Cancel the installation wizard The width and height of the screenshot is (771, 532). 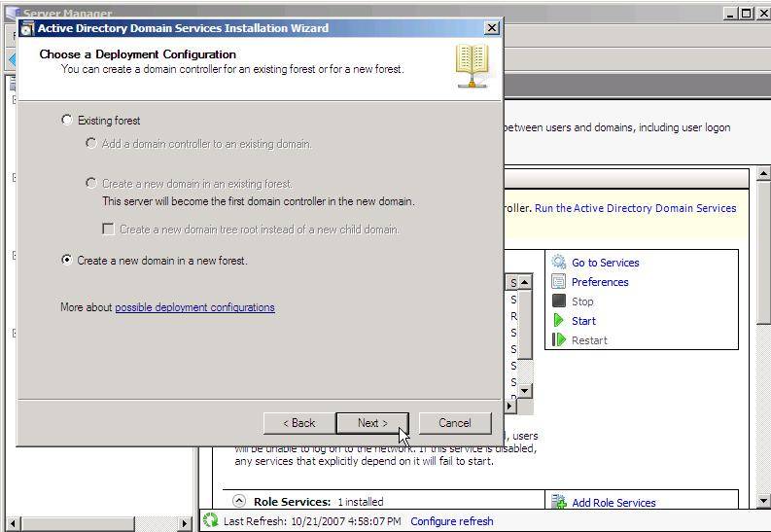(x=455, y=423)
